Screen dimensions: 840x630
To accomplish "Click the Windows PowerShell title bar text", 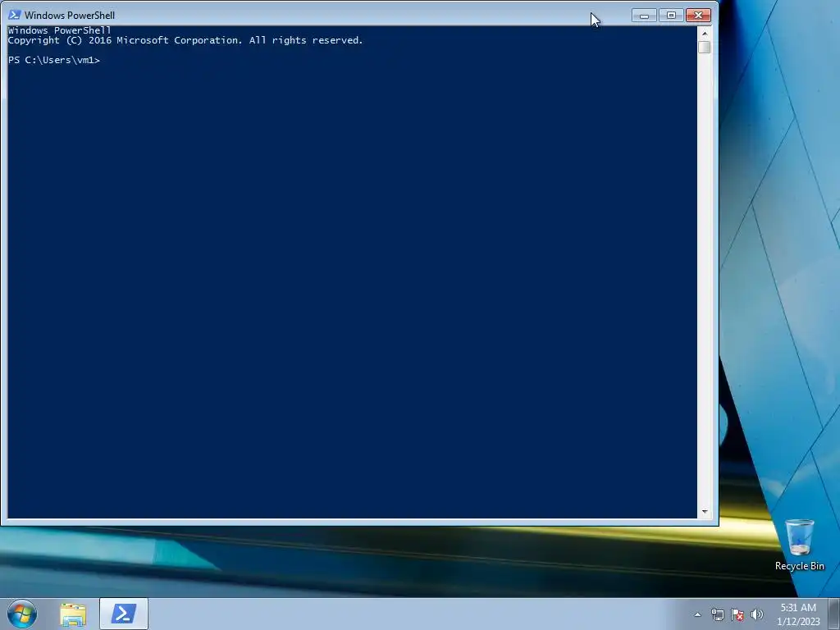I will click(70, 15).
